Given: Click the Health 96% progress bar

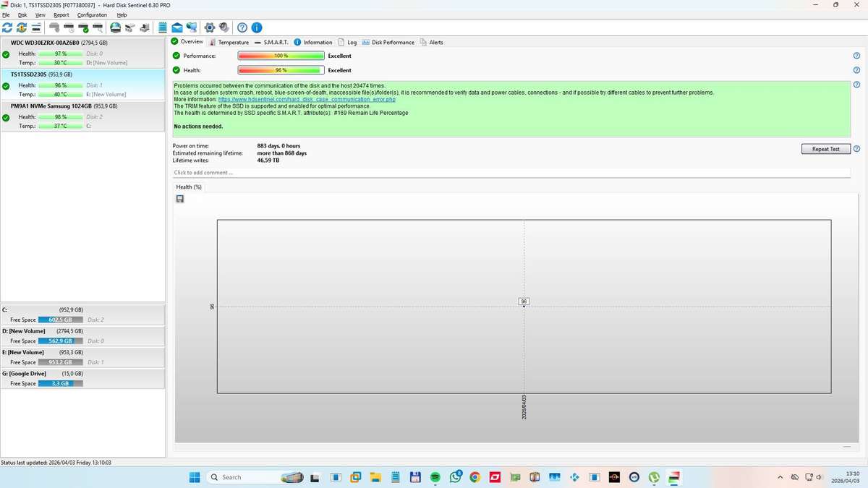Looking at the screenshot, I should 281,70.
